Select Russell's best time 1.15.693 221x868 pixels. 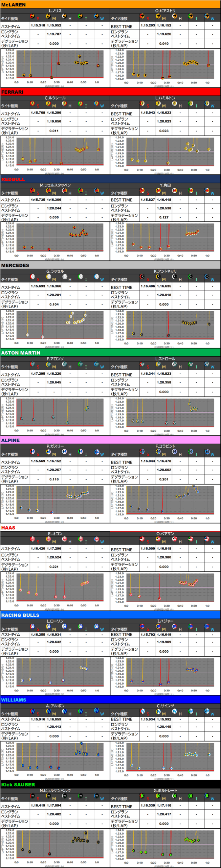(x=38, y=286)
